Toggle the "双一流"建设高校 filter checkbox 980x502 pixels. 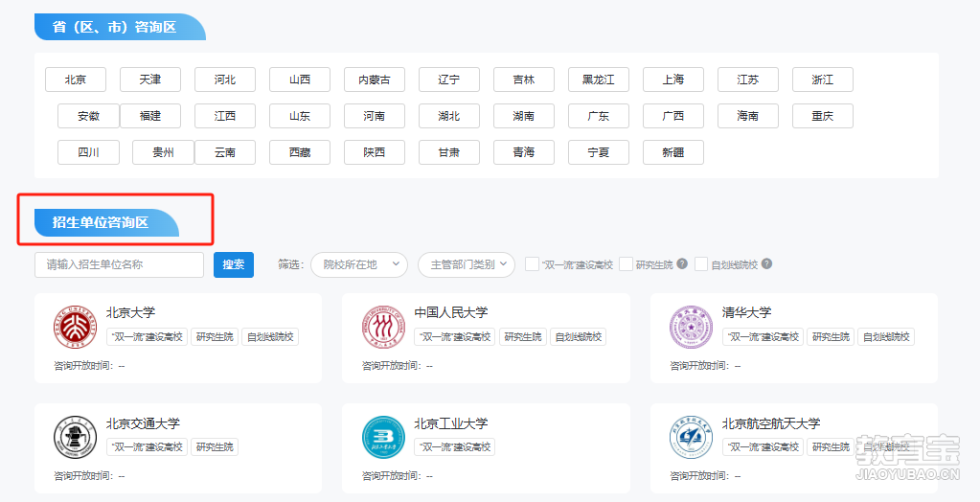pos(532,263)
